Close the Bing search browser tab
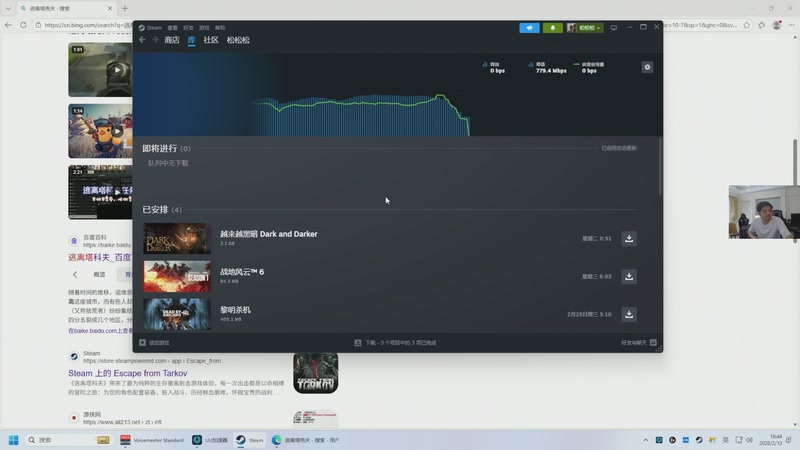 110,8
